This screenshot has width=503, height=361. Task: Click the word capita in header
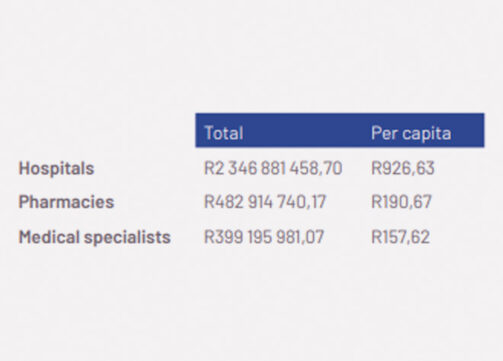point(427,134)
